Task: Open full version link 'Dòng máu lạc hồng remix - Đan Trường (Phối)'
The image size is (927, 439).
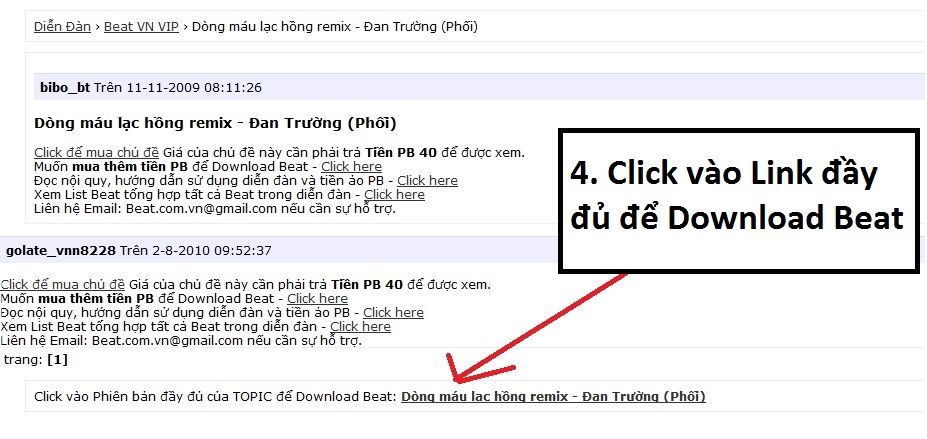Action: (x=553, y=396)
